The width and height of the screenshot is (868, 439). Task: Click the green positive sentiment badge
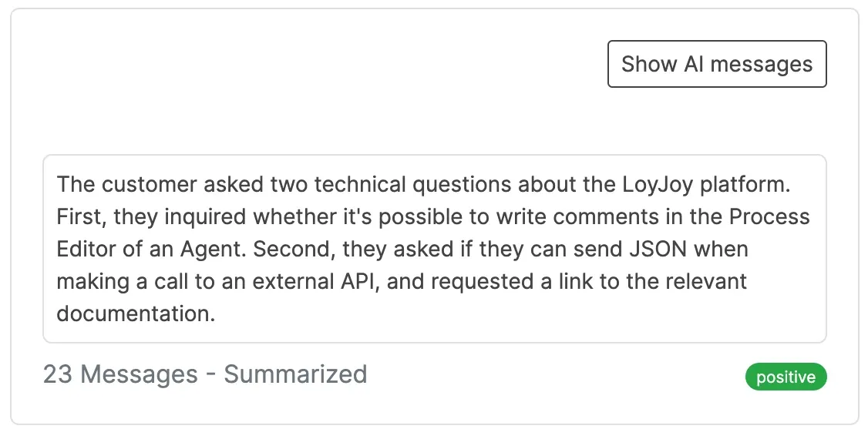pyautogui.click(x=786, y=377)
